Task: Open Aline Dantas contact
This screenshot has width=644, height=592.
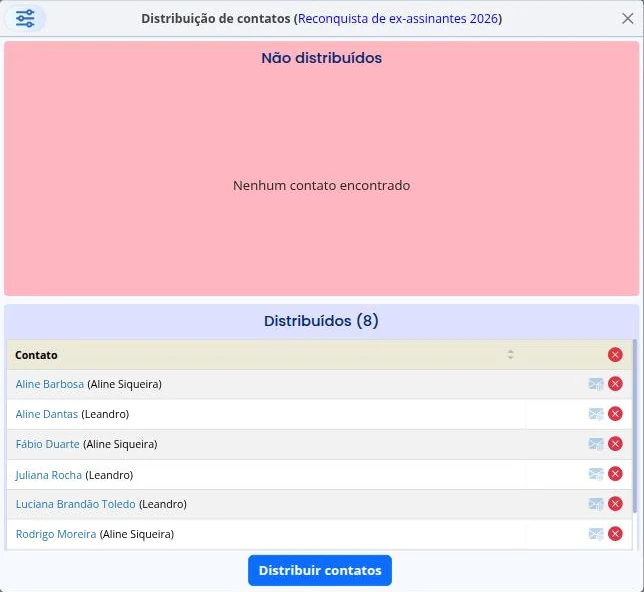Action: pos(47,414)
